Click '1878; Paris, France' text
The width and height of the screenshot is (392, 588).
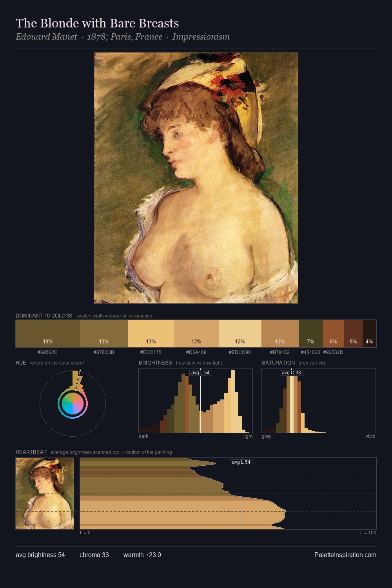coord(125,37)
